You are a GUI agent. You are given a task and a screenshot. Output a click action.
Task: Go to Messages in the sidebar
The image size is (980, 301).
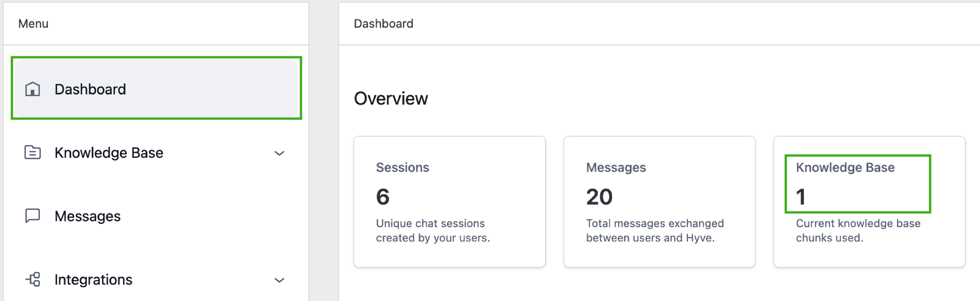[88, 216]
